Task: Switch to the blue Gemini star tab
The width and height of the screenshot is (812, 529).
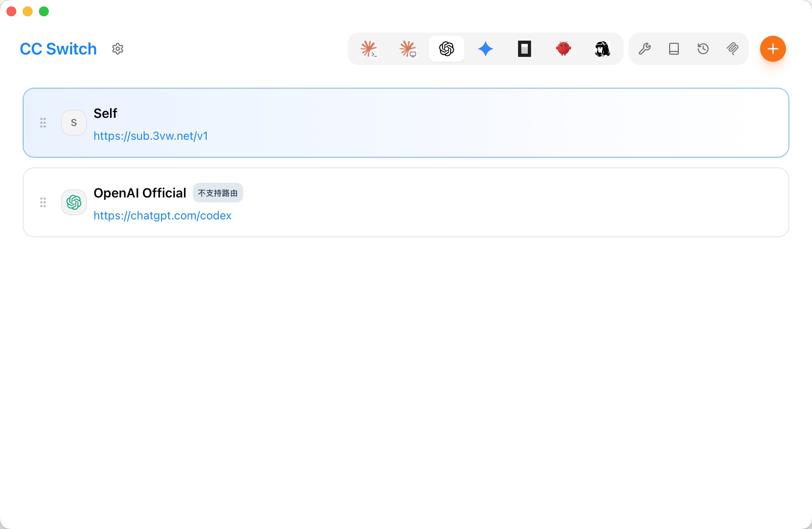Action: coord(486,49)
